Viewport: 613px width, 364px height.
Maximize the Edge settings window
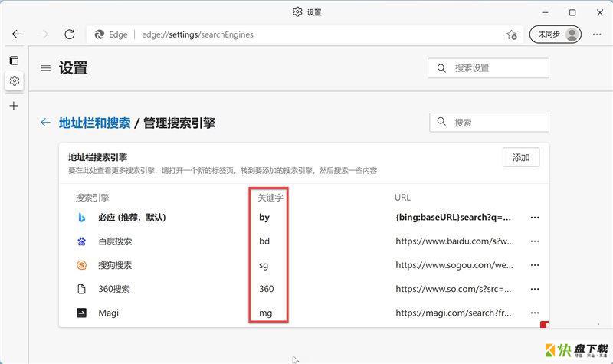[x=572, y=12]
